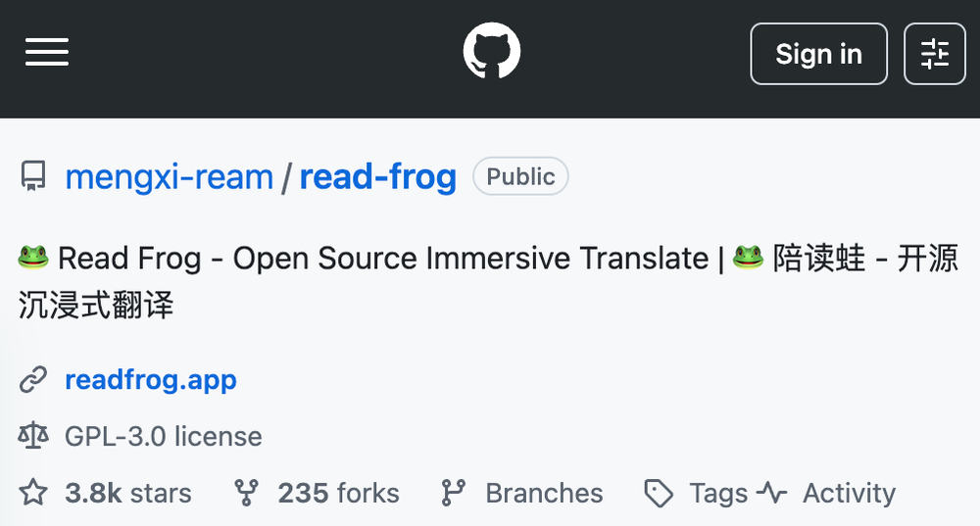Click the repository book icon
The height and width of the screenshot is (526, 980).
pyautogui.click(x=33, y=177)
